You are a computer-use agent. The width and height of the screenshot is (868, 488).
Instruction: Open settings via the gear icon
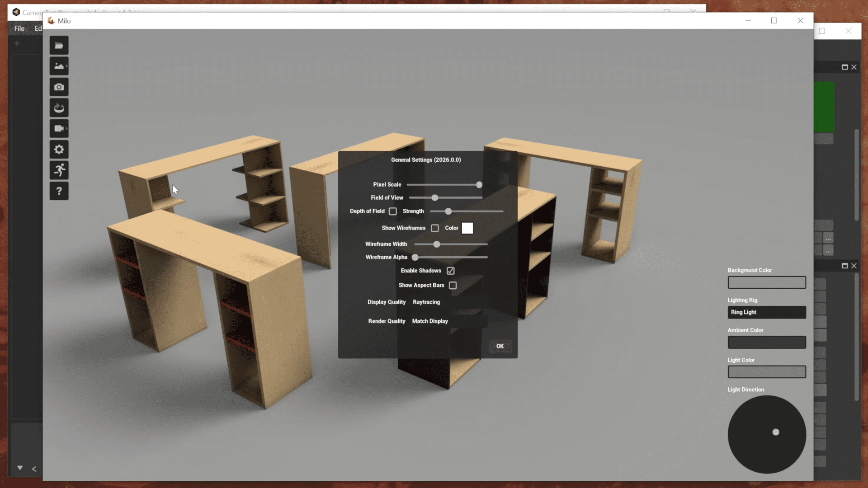(59, 149)
